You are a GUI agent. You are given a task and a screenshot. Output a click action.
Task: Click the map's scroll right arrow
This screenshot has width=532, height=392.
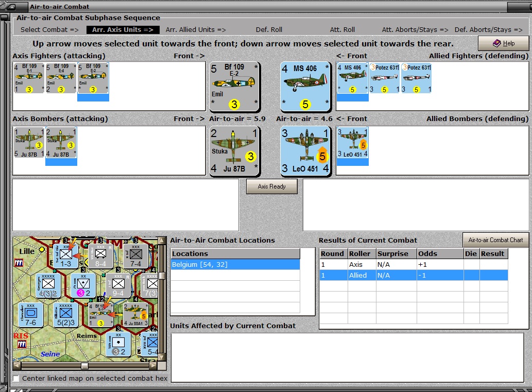click(153, 366)
